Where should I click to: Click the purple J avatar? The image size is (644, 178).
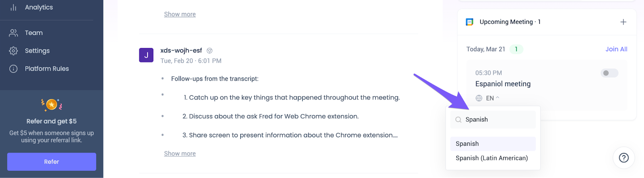click(x=146, y=55)
